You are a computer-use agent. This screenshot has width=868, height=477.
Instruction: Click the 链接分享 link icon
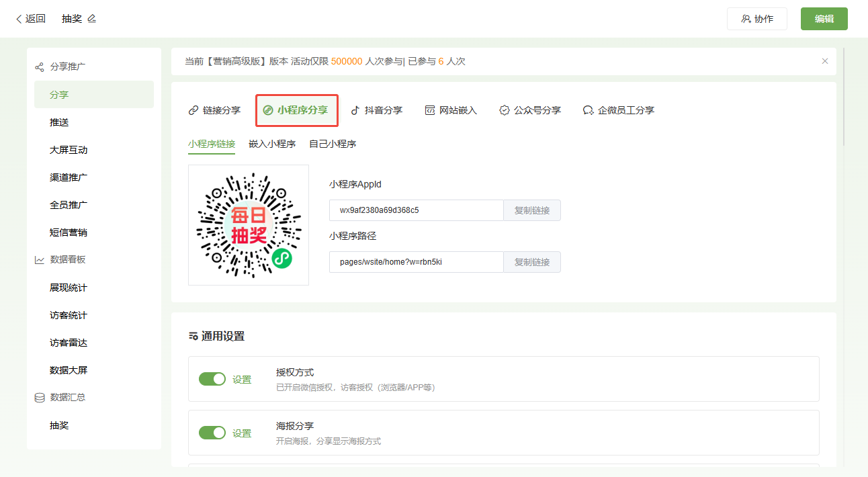[x=193, y=110]
